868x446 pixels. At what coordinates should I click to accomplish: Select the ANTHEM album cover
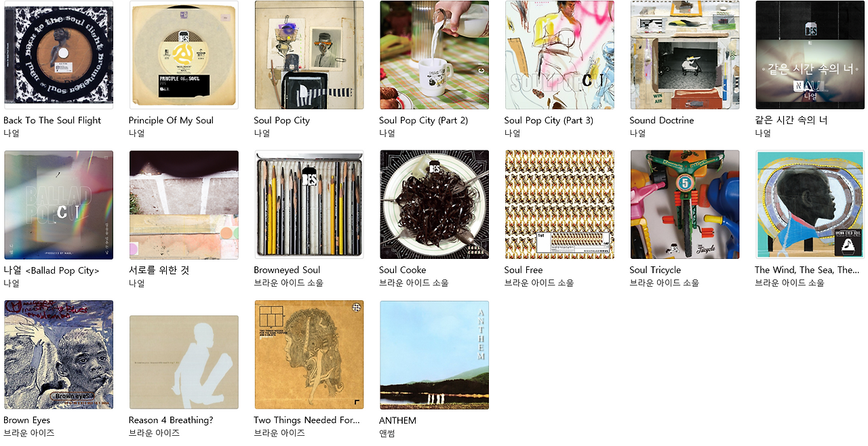(434, 355)
